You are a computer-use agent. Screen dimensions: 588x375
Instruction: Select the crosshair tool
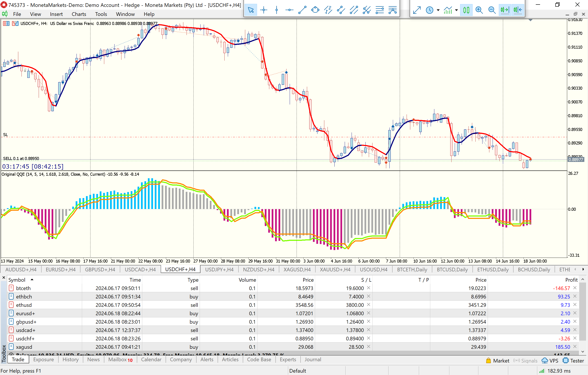(264, 10)
